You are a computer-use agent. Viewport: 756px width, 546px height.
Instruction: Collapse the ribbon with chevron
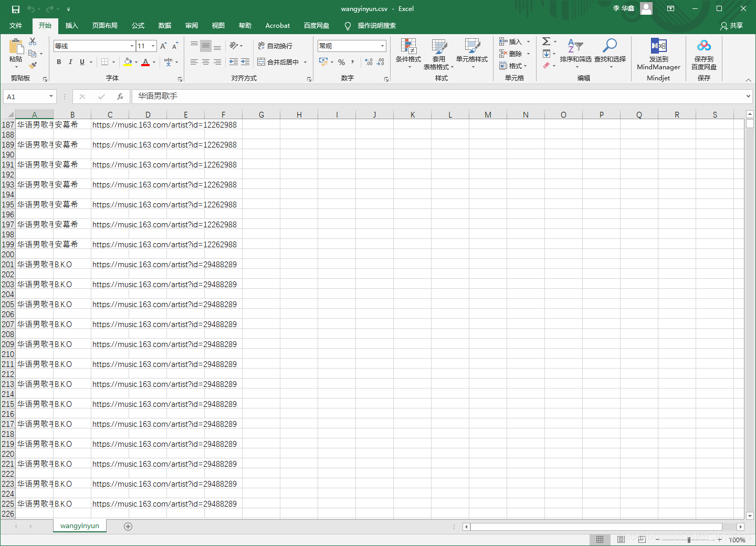748,79
